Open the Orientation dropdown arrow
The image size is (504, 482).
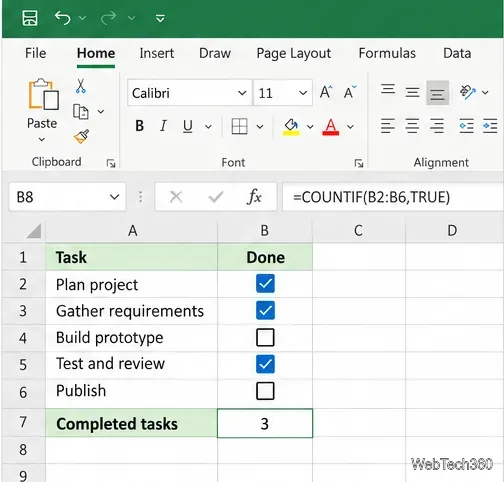coord(485,92)
